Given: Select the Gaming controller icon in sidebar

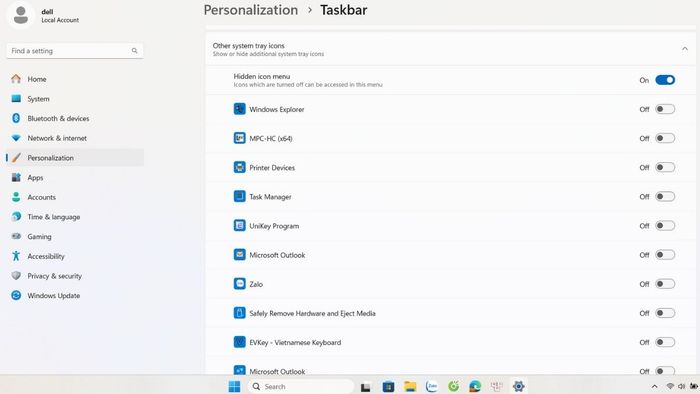Looking at the screenshot, I should pyautogui.click(x=16, y=236).
